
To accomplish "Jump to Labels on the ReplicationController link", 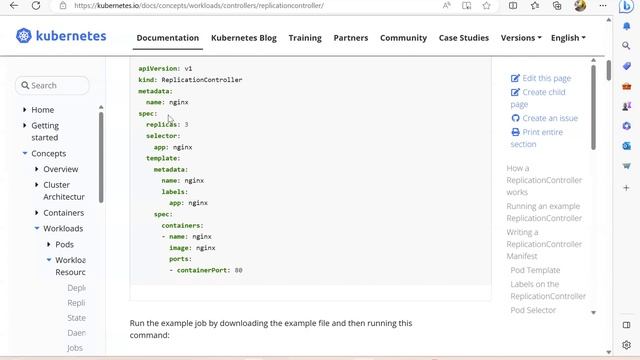I will coord(548,290).
